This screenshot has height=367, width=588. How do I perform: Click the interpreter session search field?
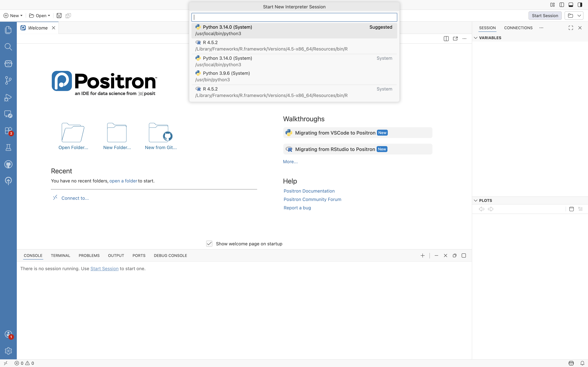294,17
